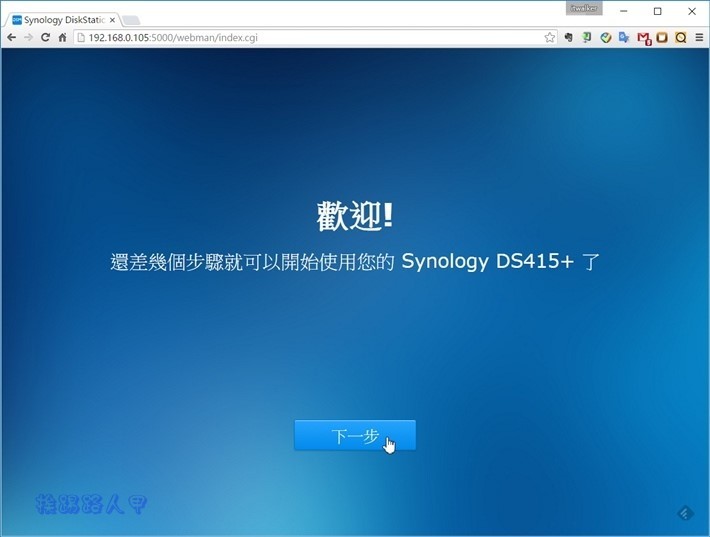
Task: Open the browser home page
Action: (x=62, y=38)
